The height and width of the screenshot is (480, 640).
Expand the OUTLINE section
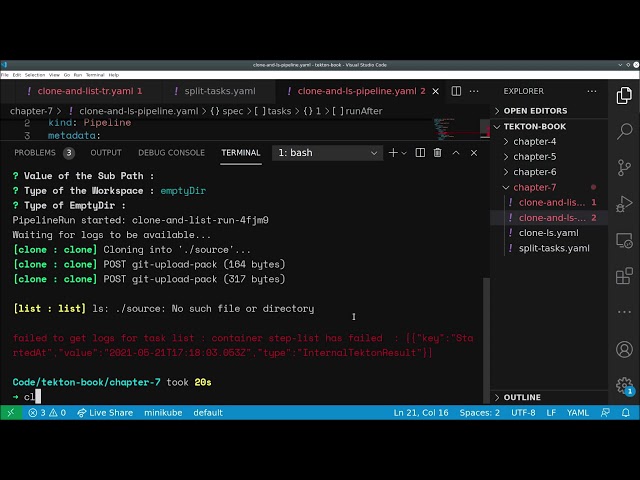[x=549, y=397]
